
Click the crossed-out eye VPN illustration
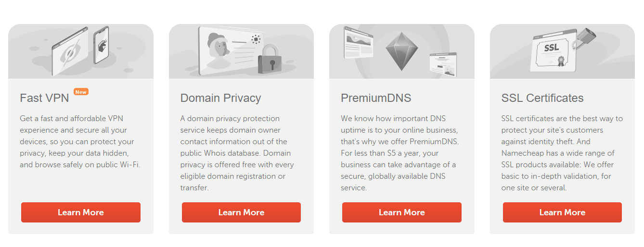(69, 51)
